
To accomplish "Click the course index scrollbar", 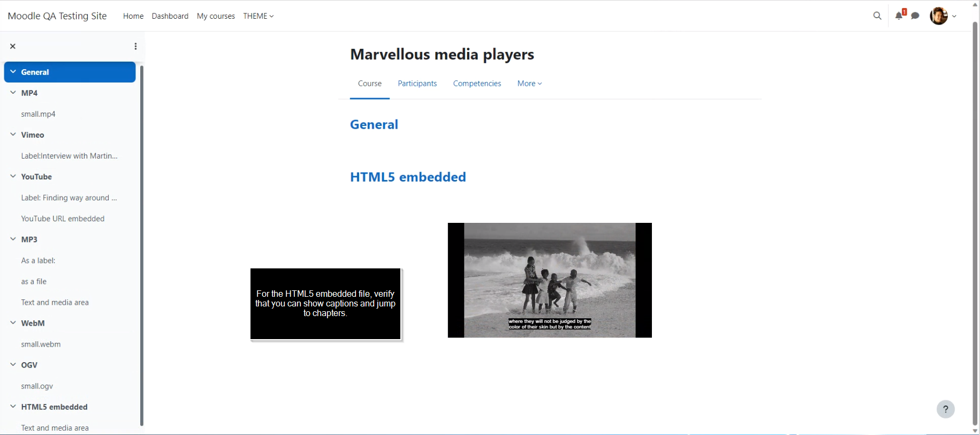I will pyautogui.click(x=142, y=245).
